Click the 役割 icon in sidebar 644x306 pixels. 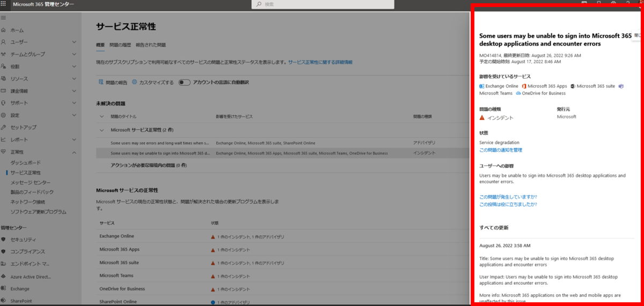coord(4,66)
